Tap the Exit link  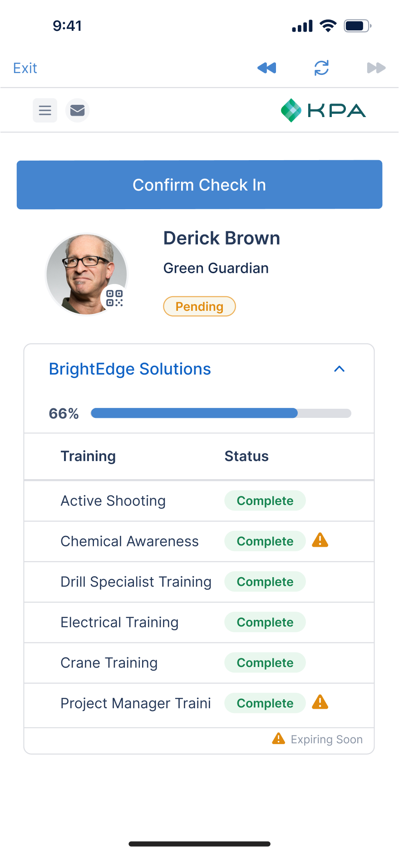coord(25,68)
